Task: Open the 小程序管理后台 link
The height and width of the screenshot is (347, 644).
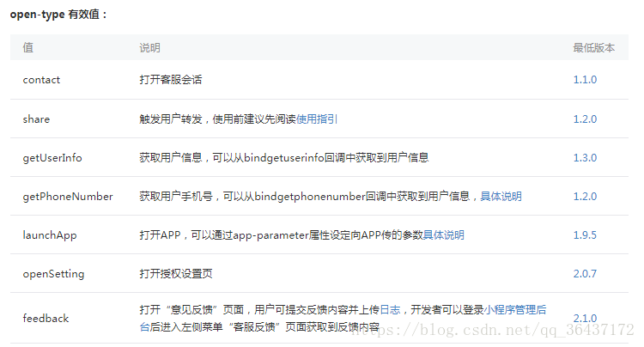Action: pyautogui.click(x=515, y=309)
